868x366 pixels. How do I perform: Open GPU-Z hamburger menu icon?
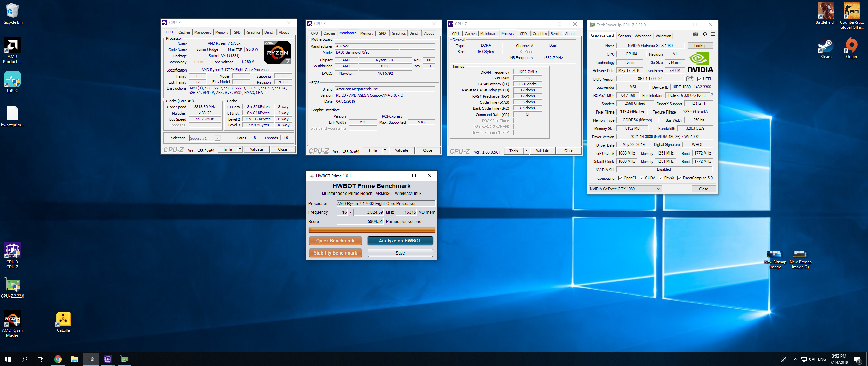(x=713, y=34)
